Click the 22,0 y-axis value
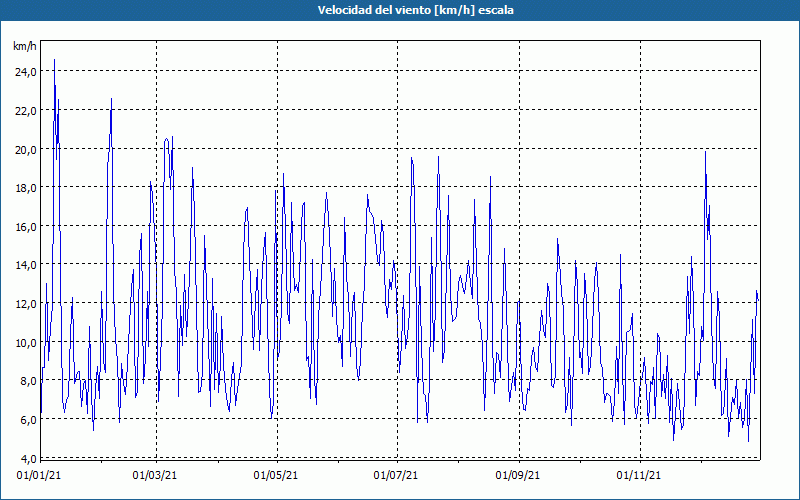This screenshot has width=800, height=500. [x=26, y=111]
